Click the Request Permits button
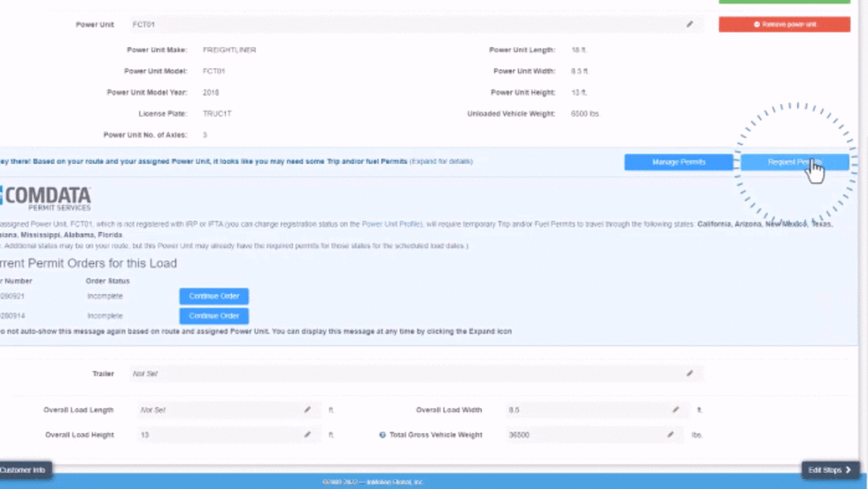 click(x=794, y=162)
